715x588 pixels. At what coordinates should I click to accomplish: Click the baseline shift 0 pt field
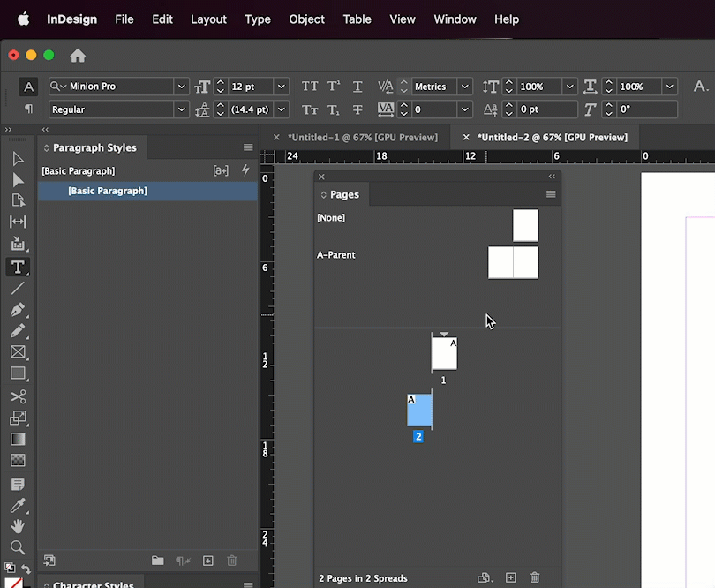tap(546, 109)
